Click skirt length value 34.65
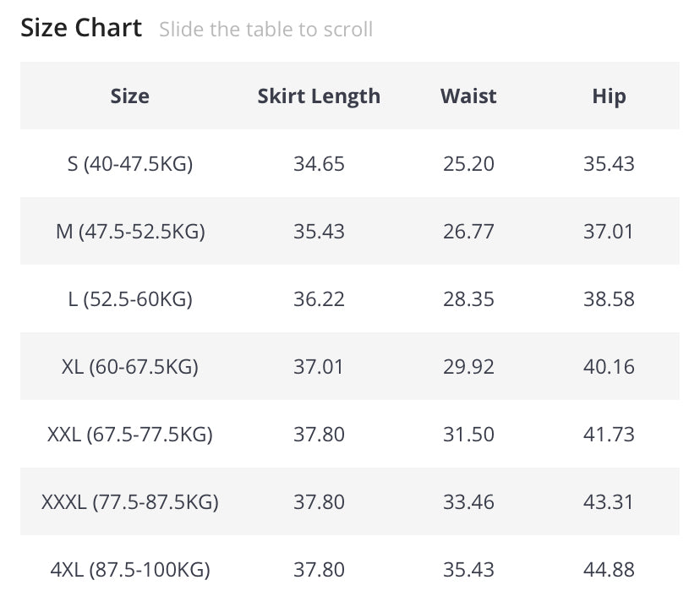700x613 pixels. 319,163
